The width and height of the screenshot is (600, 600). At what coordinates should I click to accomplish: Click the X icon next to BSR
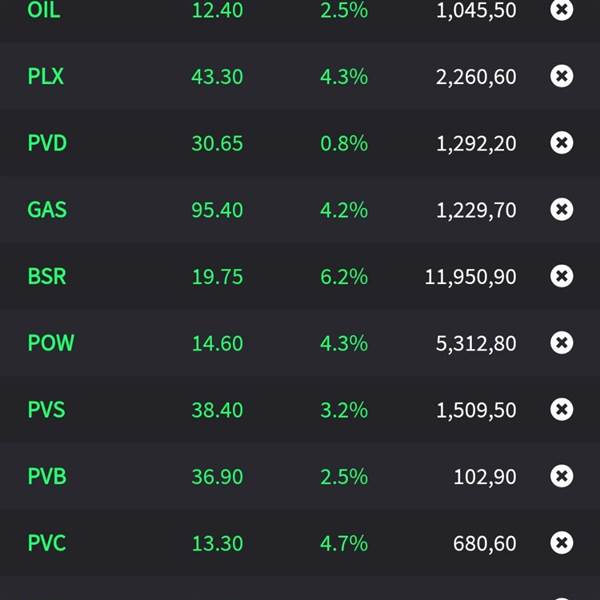pyautogui.click(x=562, y=276)
